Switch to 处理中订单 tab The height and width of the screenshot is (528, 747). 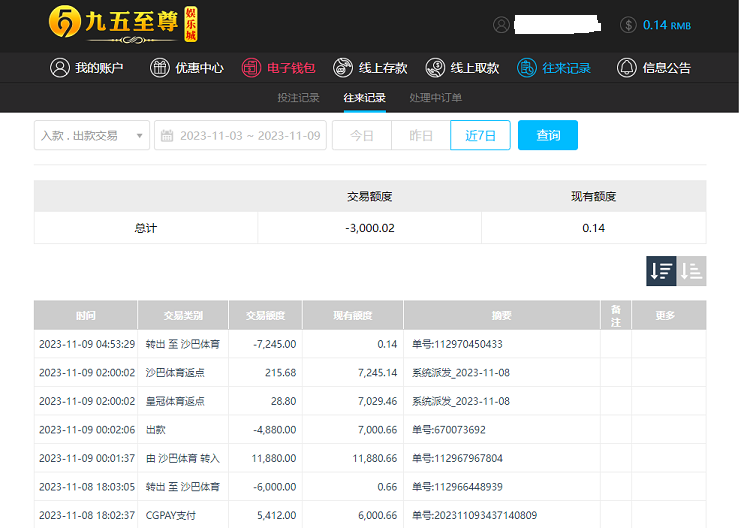pos(435,98)
